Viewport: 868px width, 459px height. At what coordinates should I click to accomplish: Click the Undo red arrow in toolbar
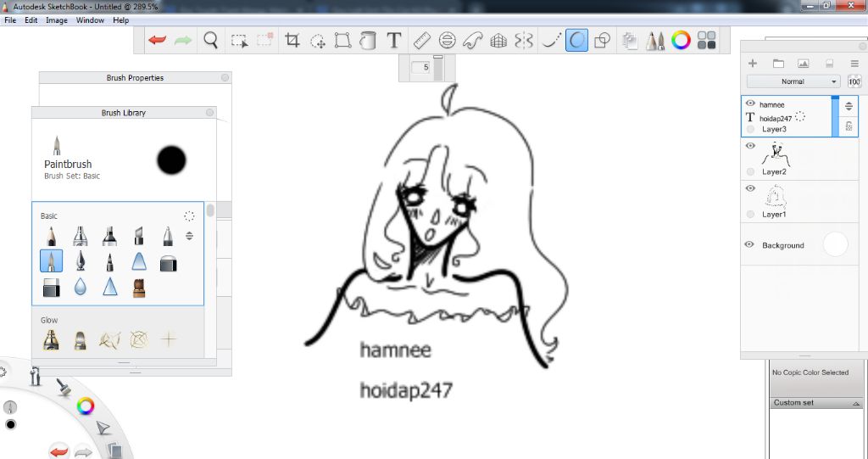click(x=157, y=40)
